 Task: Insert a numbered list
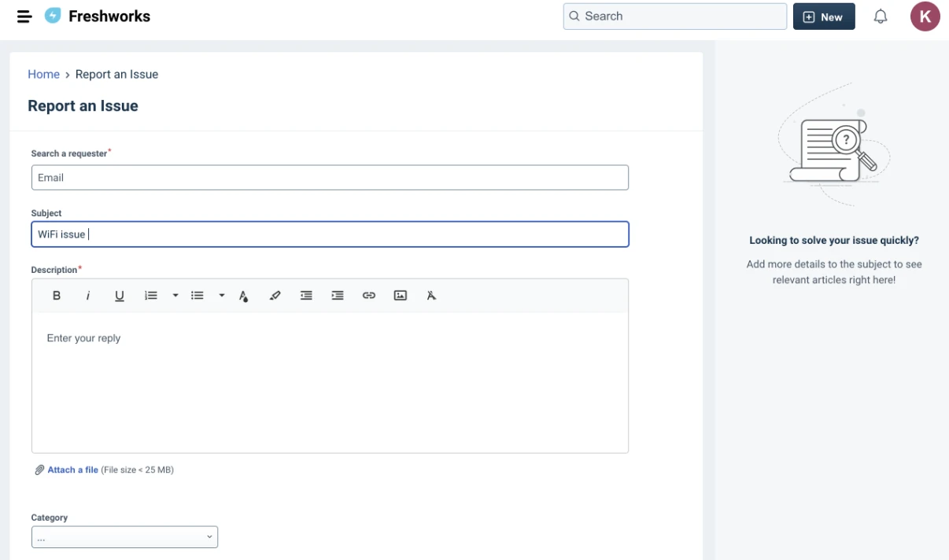(151, 296)
